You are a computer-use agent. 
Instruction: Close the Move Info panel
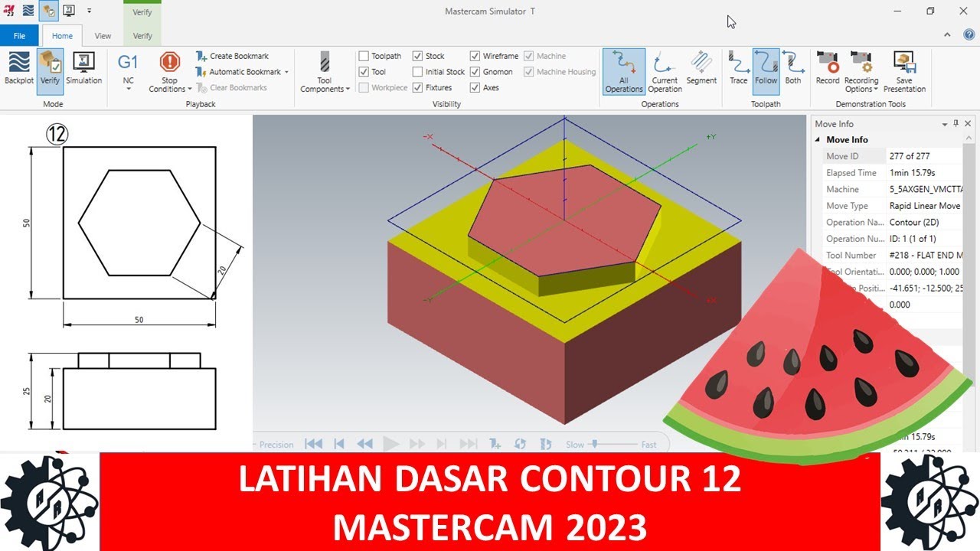pos(968,123)
